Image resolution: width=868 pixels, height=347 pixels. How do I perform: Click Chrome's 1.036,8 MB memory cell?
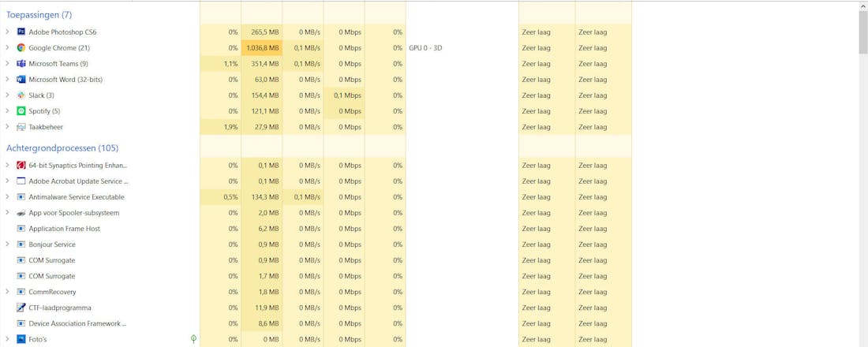[x=262, y=48]
